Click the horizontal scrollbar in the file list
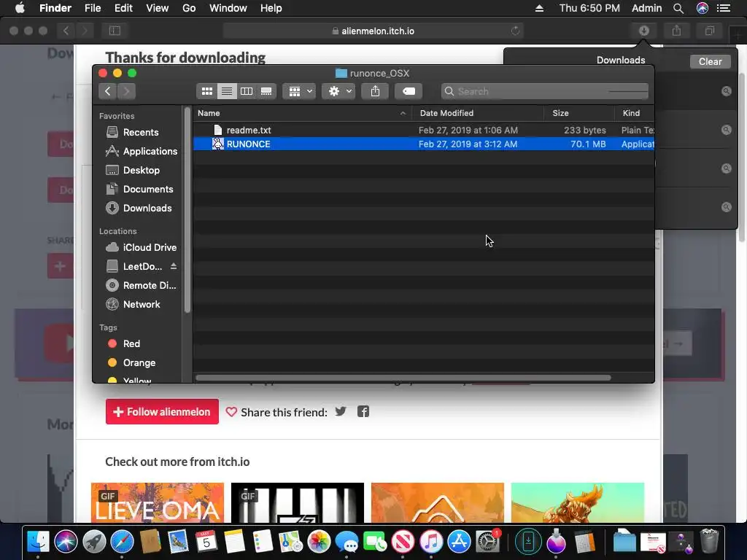Screen dimensions: 747x560 pyautogui.click(x=403, y=378)
